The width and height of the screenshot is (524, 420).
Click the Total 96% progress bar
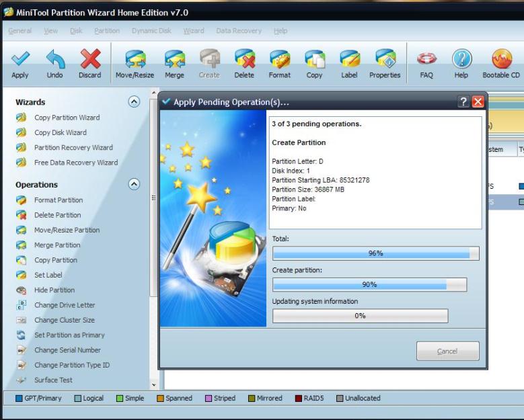(375, 253)
